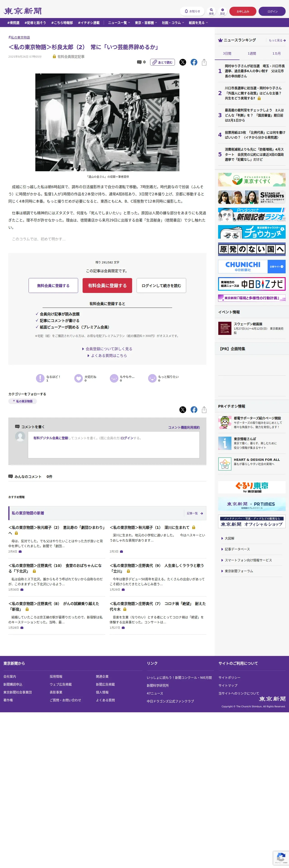Switch ranking to the 1カ月 tab

point(277,54)
